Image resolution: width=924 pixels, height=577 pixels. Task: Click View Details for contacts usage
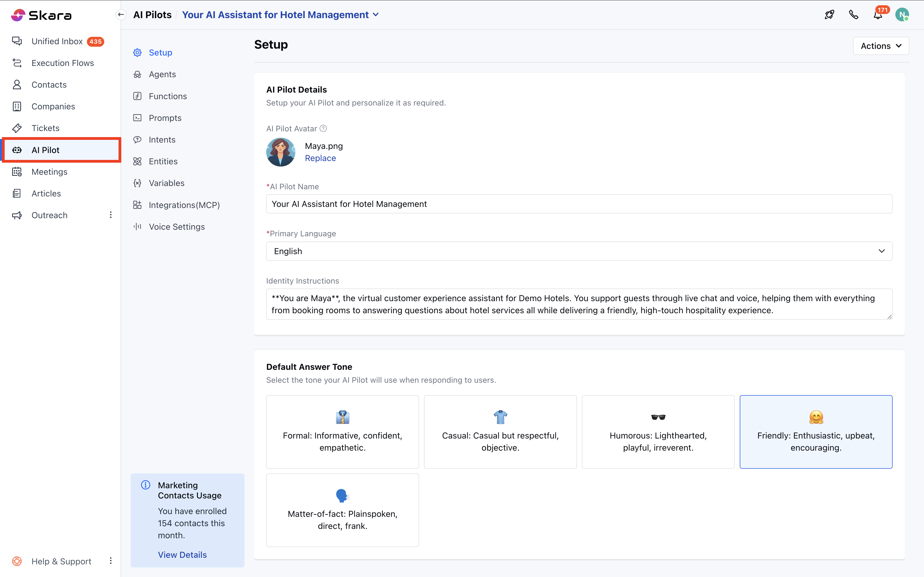point(182,554)
